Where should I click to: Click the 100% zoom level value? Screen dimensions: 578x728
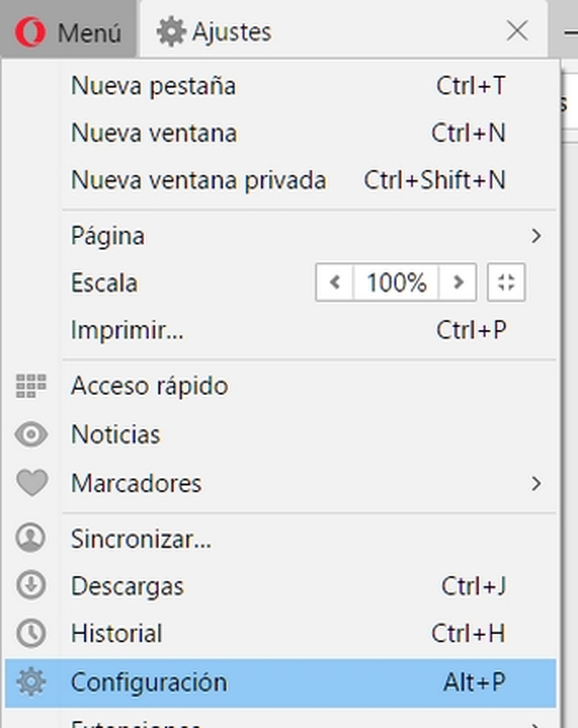point(396,282)
